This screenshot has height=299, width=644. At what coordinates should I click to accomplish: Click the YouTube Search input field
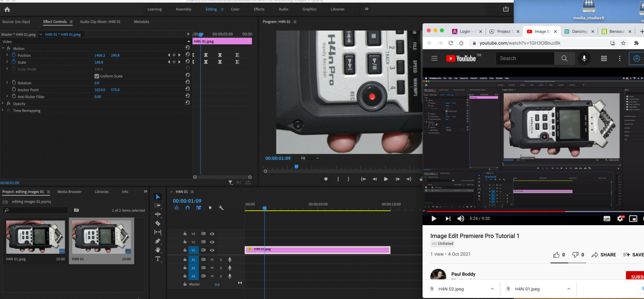click(525, 58)
